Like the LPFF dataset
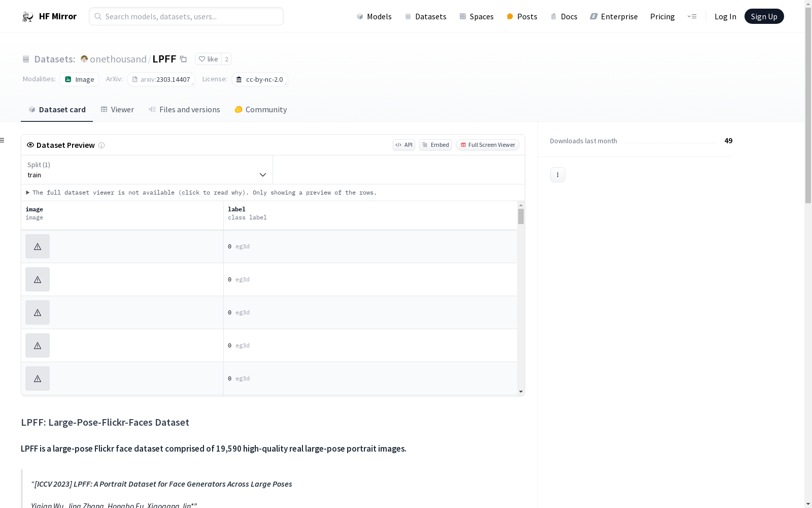This screenshot has height=508, width=812. pos(208,59)
